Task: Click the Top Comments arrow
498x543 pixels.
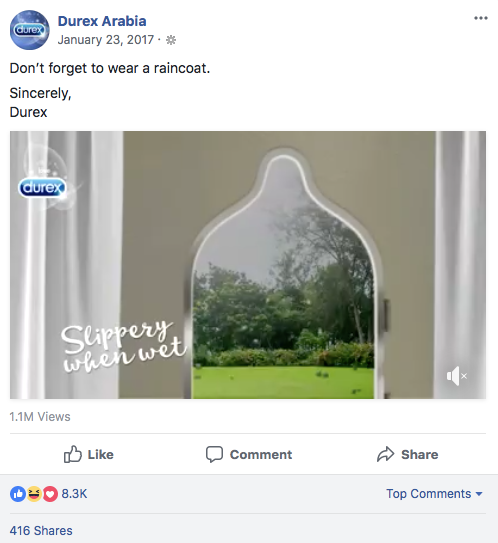Action: 479,494
